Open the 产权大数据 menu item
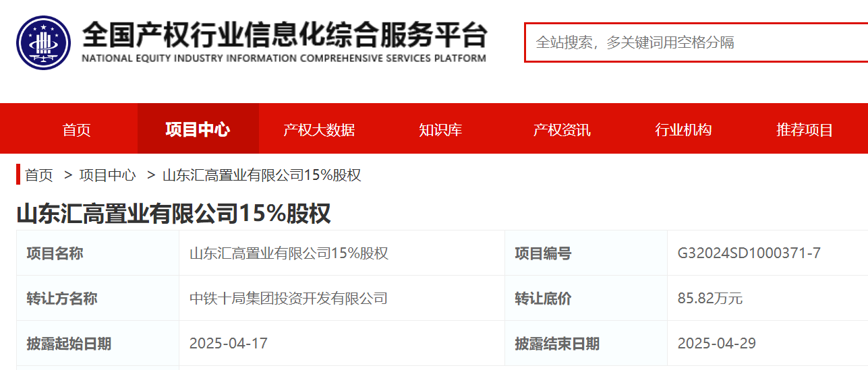Image resolution: width=868 pixels, height=370 pixels. tap(319, 129)
